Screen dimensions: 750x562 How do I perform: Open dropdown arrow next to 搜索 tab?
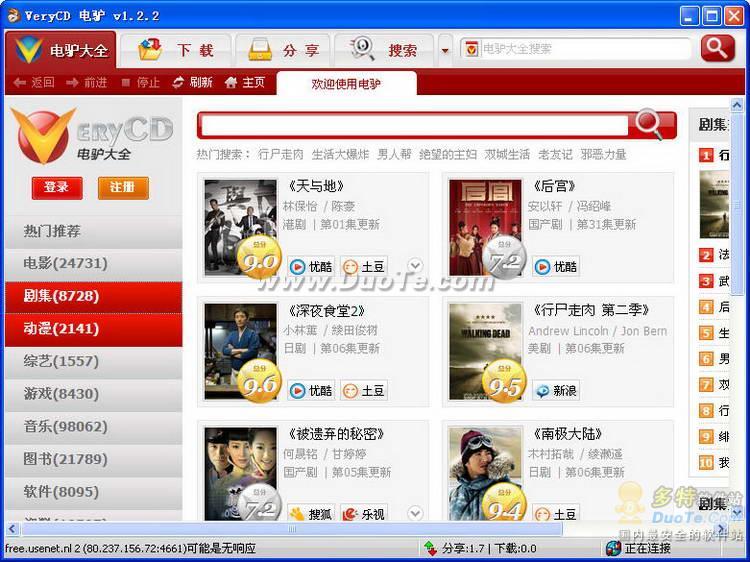pos(445,50)
